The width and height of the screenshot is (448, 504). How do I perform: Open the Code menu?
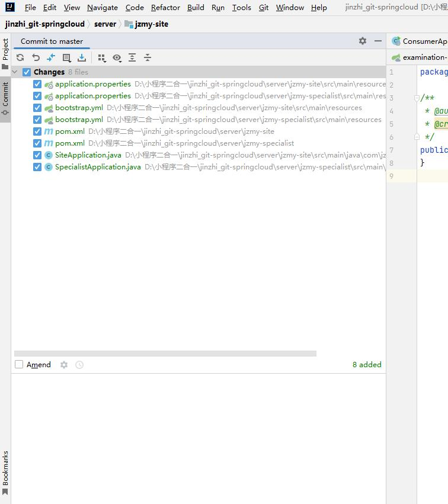click(135, 7)
